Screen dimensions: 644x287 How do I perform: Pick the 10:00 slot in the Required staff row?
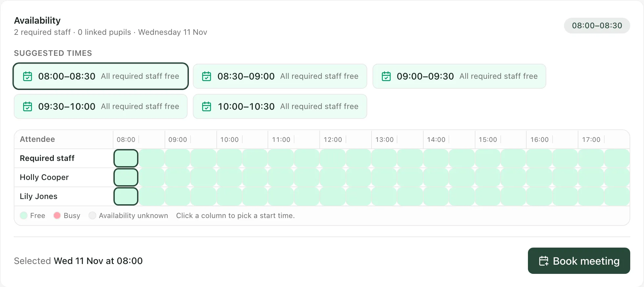pyautogui.click(x=229, y=158)
